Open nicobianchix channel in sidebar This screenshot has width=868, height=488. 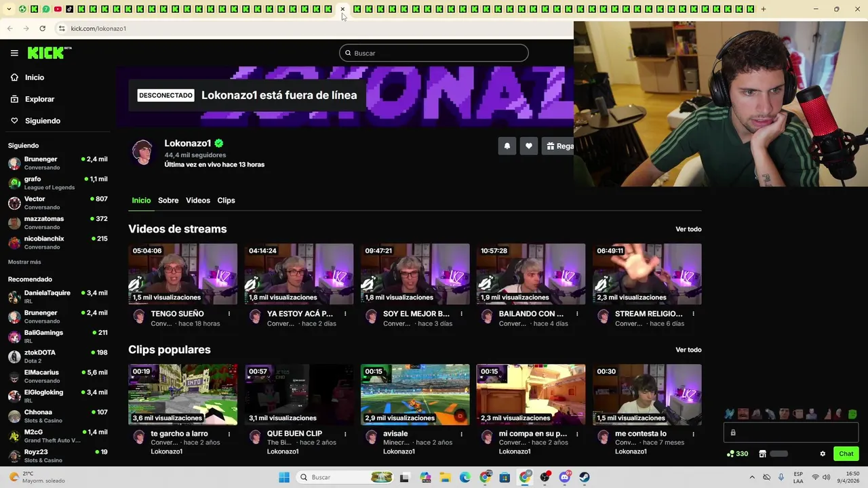pyautogui.click(x=58, y=242)
